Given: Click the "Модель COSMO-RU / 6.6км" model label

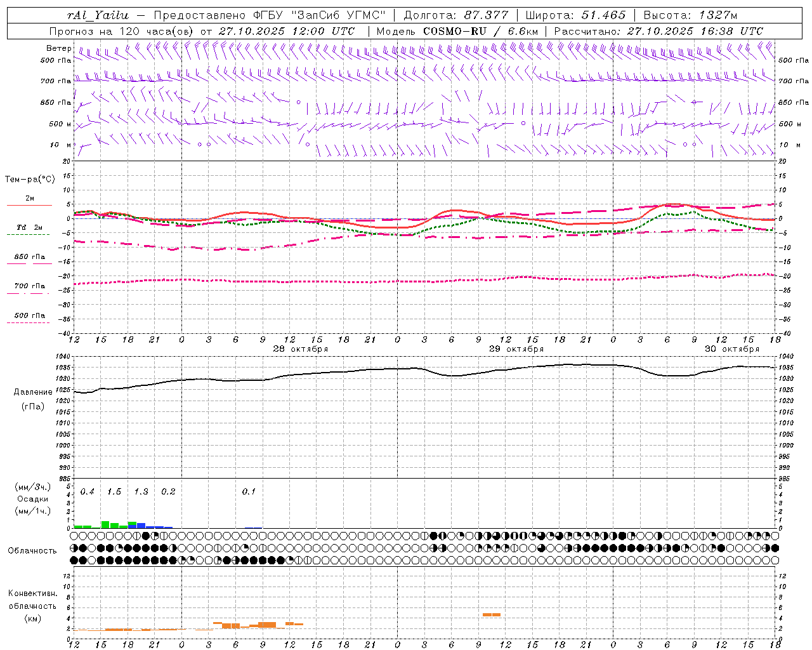Looking at the screenshot, I should click(457, 31).
